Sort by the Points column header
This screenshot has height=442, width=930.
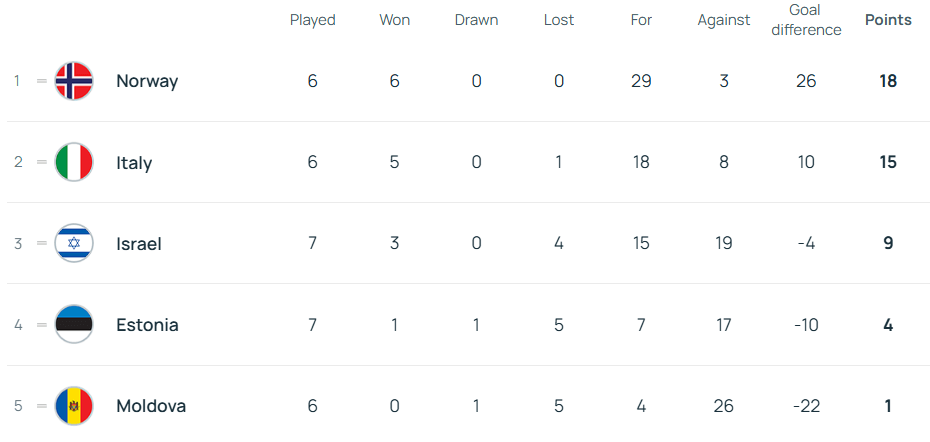888,20
